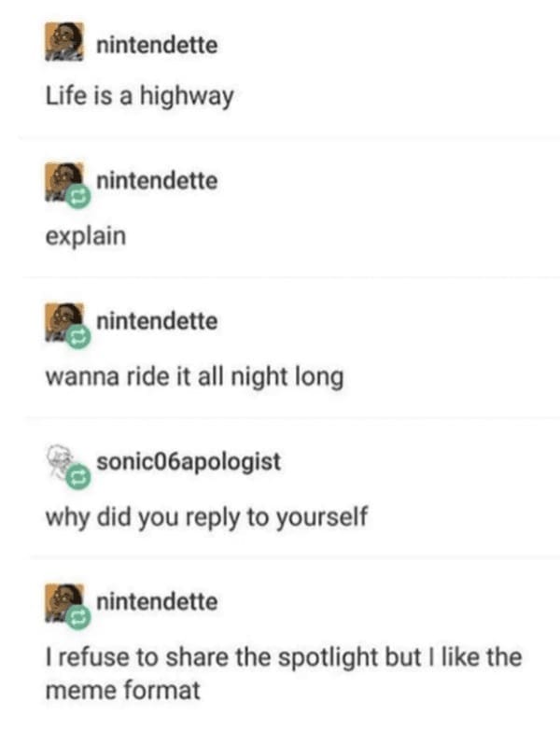This screenshot has width=560, height=731.
Task: Open the nintendette username above 'explain'
Action: click(157, 181)
